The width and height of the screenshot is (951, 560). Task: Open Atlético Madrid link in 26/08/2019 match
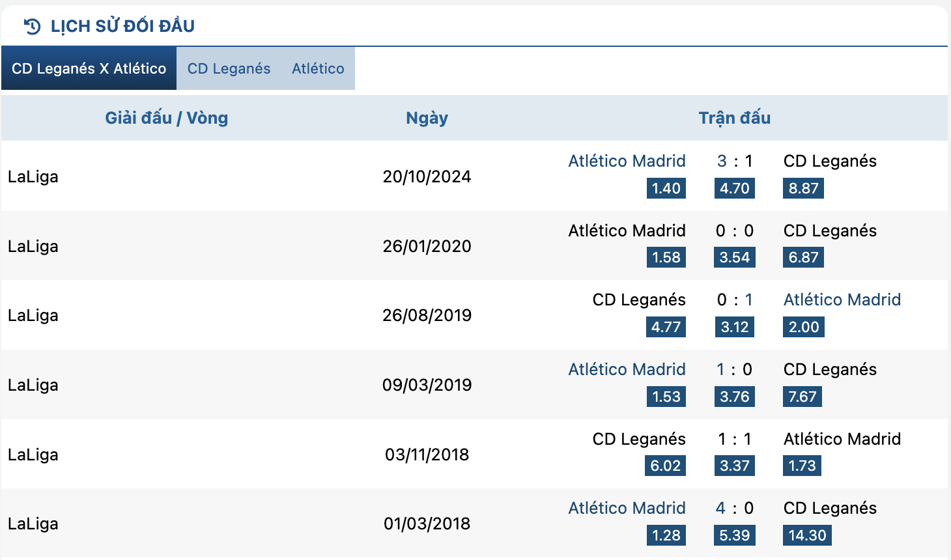point(842,300)
